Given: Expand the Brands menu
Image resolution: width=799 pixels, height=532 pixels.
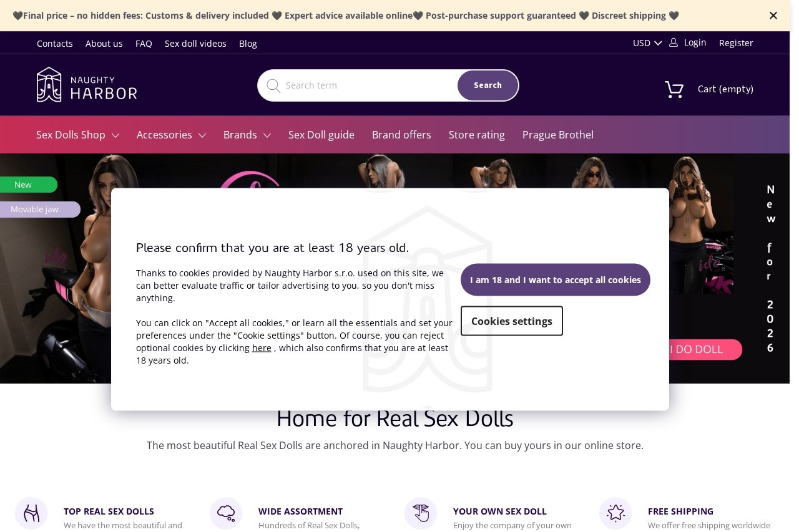Looking at the screenshot, I should [x=247, y=135].
